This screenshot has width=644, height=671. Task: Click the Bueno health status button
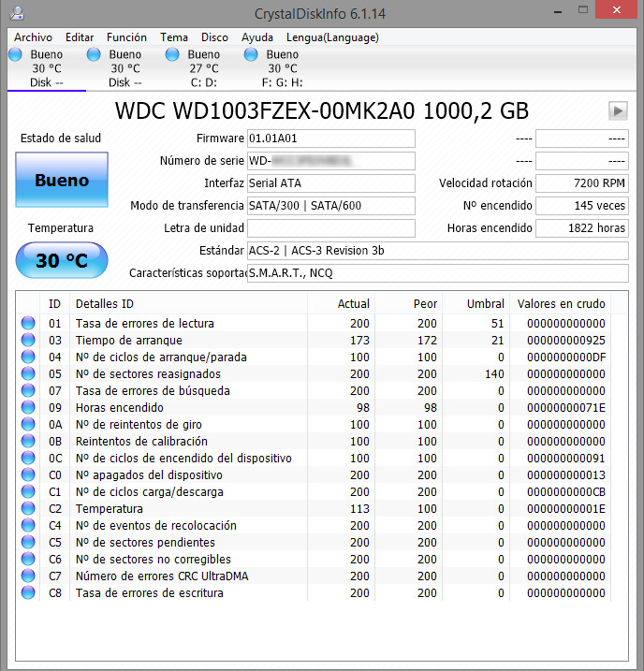(62, 180)
